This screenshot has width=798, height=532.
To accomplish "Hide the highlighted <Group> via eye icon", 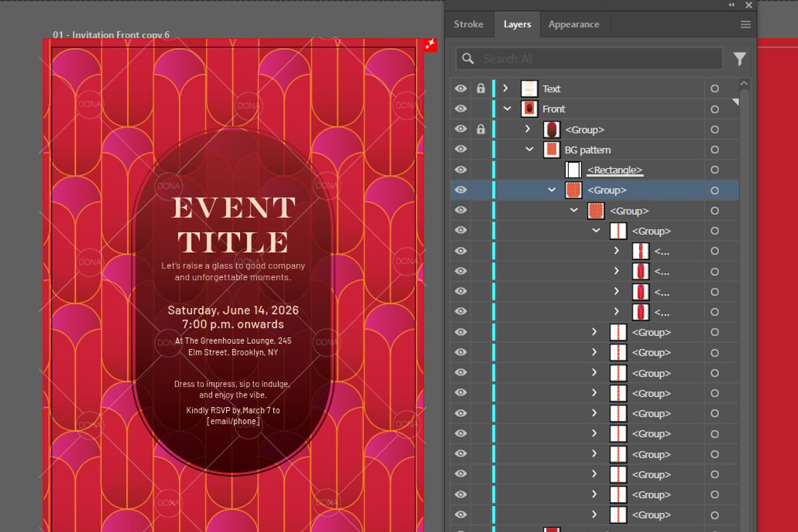I will 460,190.
